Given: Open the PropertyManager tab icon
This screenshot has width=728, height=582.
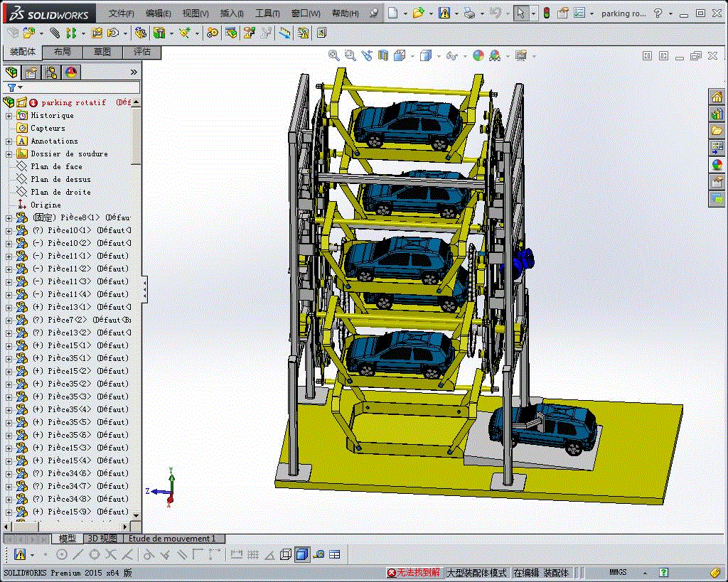Looking at the screenshot, I should coord(31,72).
